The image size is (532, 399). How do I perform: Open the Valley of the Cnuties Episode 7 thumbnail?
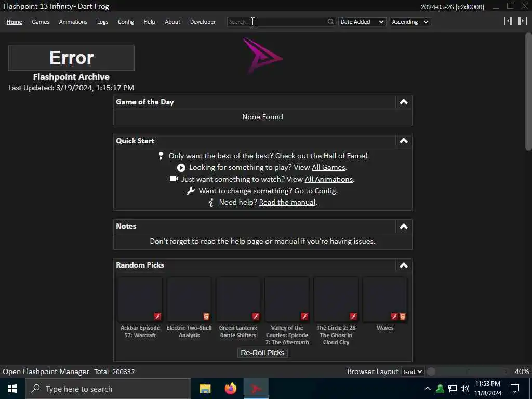tap(287, 299)
